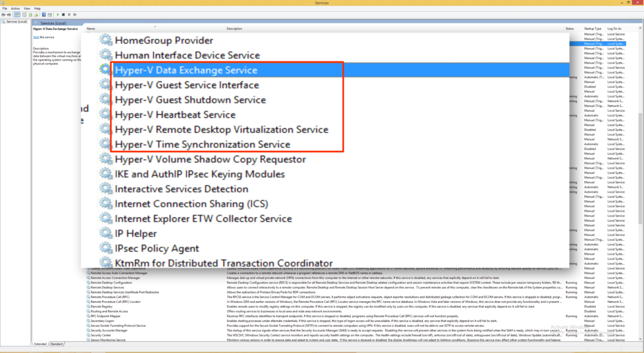
Task: Toggle the Show/Hide Console Tree icon
Action: click(17, 14)
